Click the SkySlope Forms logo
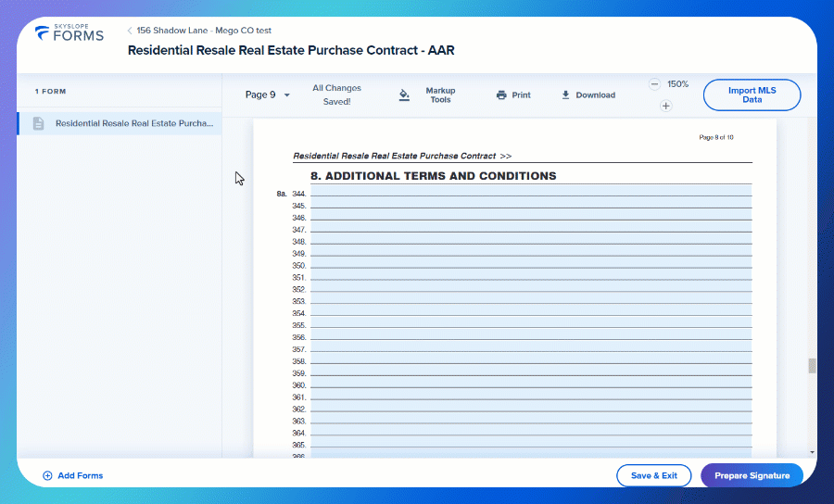834x504 pixels. 69,33
